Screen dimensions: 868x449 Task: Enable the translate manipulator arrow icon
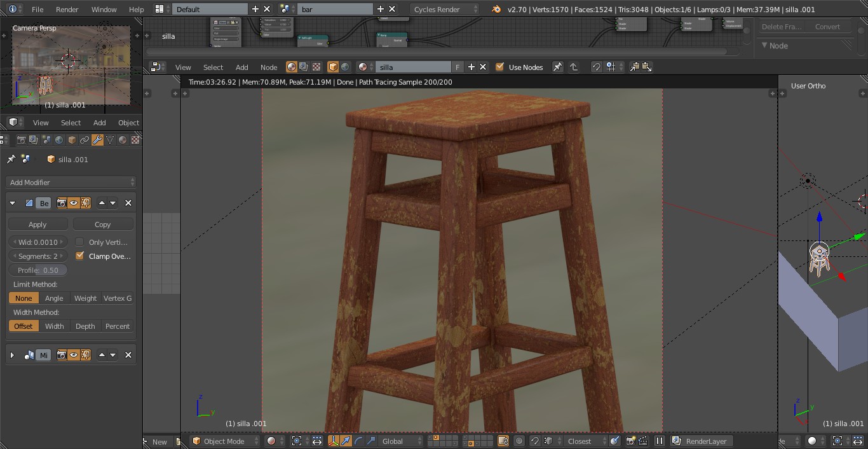click(346, 441)
